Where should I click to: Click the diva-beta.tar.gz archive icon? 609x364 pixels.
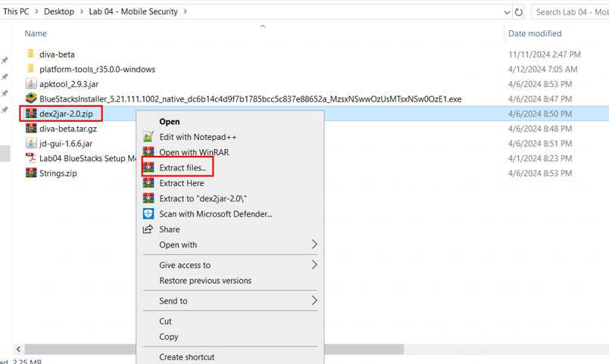[x=31, y=128]
